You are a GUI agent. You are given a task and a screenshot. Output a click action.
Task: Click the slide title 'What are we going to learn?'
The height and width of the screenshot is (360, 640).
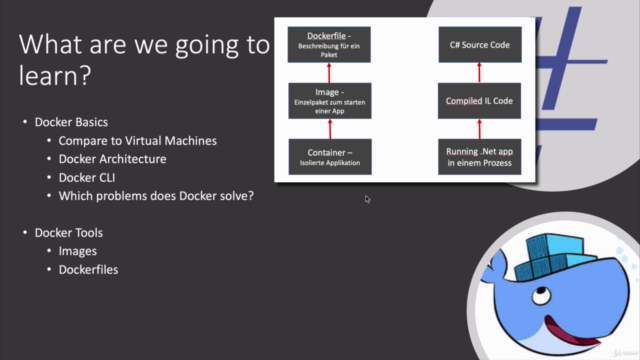tap(144, 60)
